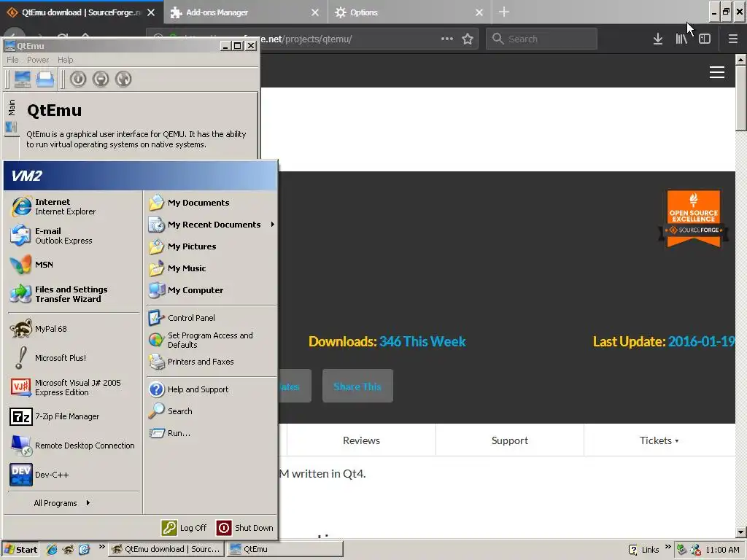Screen dimensions: 747x560
Task: Launch MSN from the Start menu
Action: 74,265
